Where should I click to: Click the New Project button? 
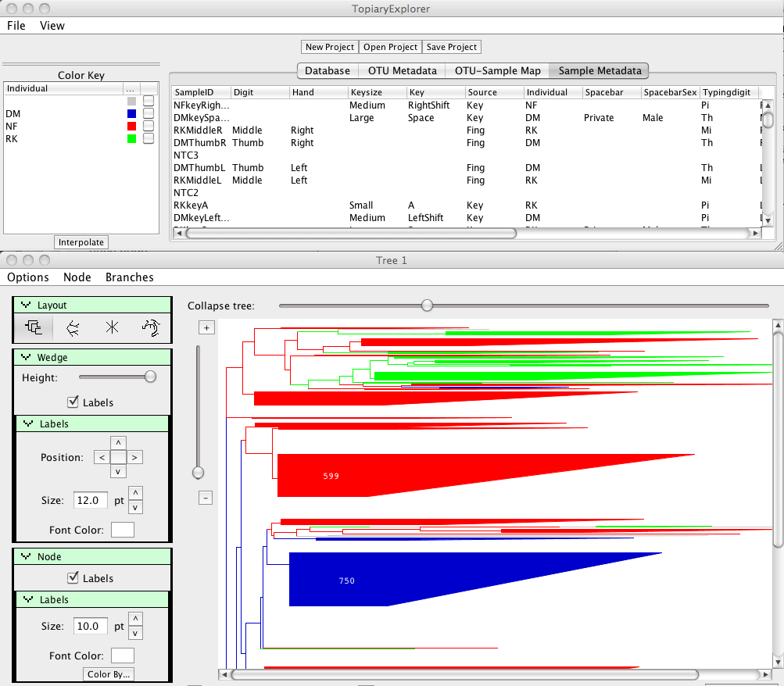[x=330, y=47]
